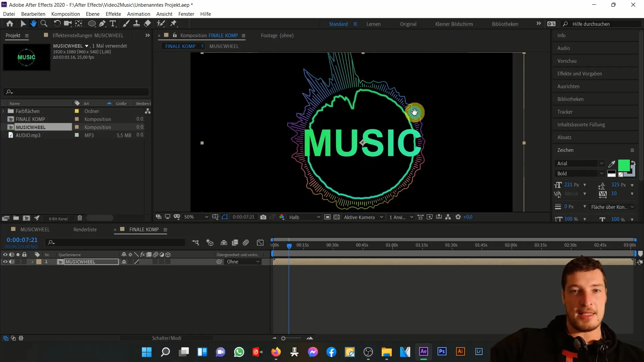The image size is (644, 362).
Task: Select Effekte menu from menu bar
Action: click(114, 14)
